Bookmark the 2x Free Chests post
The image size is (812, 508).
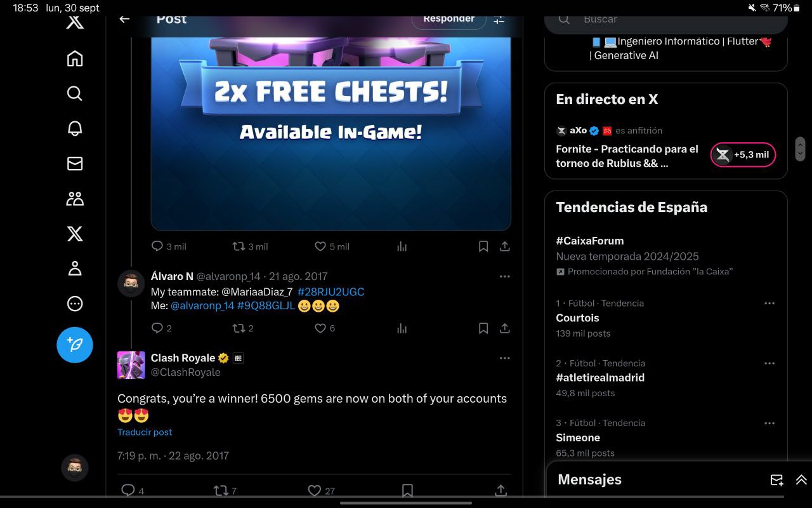[483, 246]
